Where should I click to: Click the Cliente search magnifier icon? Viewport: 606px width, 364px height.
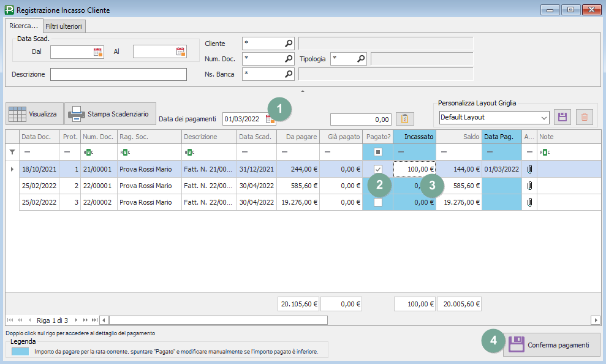(289, 44)
